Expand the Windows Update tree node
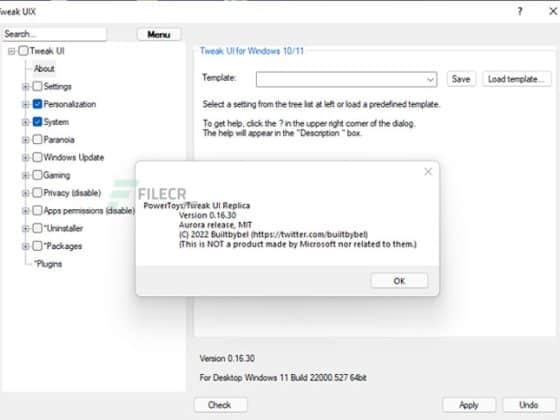The height and width of the screenshot is (420, 560). click(x=25, y=158)
